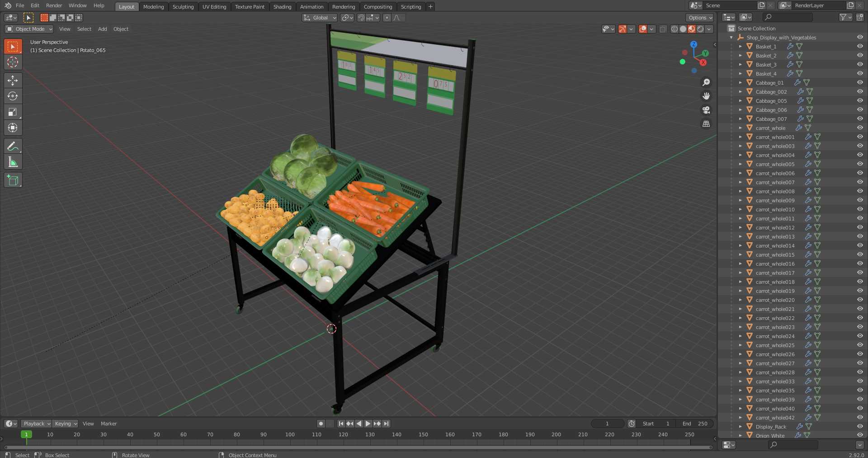This screenshot has width=868, height=458.
Task: Click the outliner search field
Action: click(787, 17)
